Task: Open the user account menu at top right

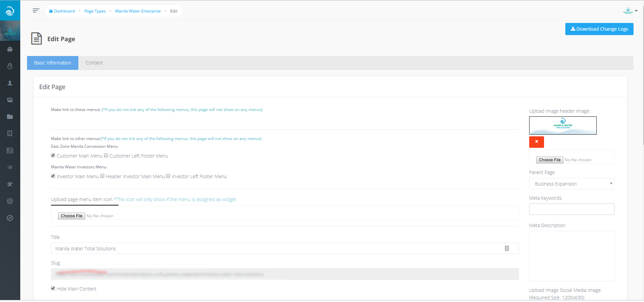Action: [x=630, y=11]
